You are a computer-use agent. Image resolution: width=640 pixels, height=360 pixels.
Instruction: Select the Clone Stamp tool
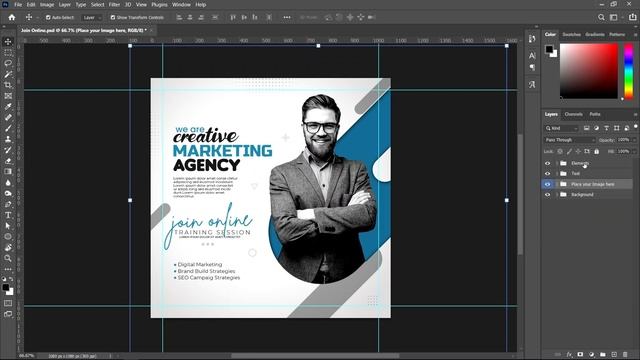[x=8, y=139]
